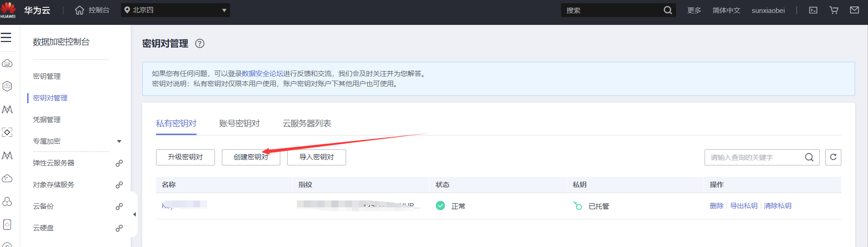
Task: Open 凭据管理 in the sidebar
Action: [46, 120]
